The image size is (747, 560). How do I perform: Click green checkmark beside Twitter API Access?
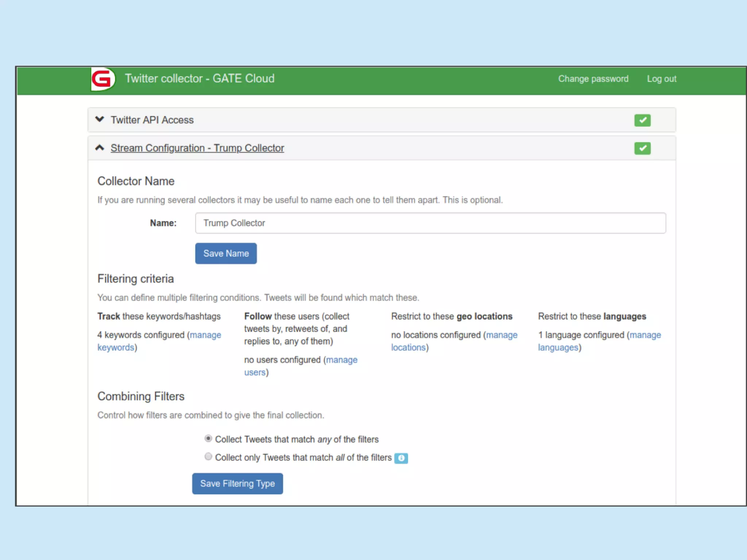pyautogui.click(x=642, y=120)
